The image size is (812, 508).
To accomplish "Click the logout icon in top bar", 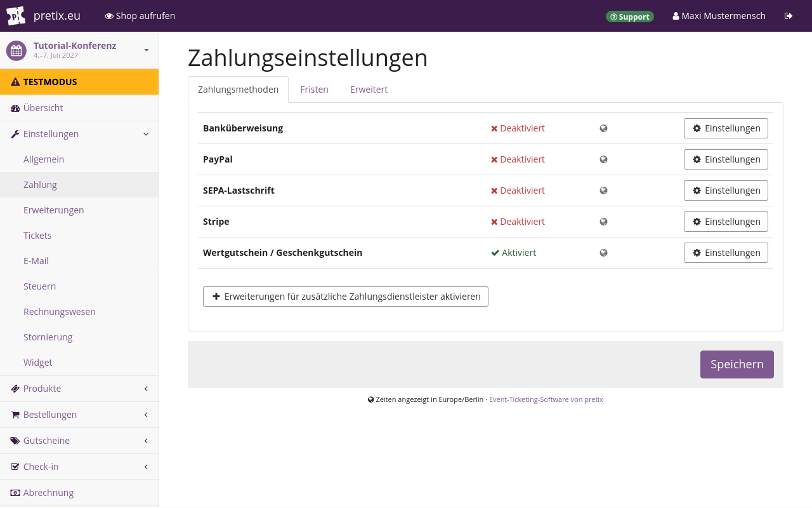I will [x=789, y=16].
